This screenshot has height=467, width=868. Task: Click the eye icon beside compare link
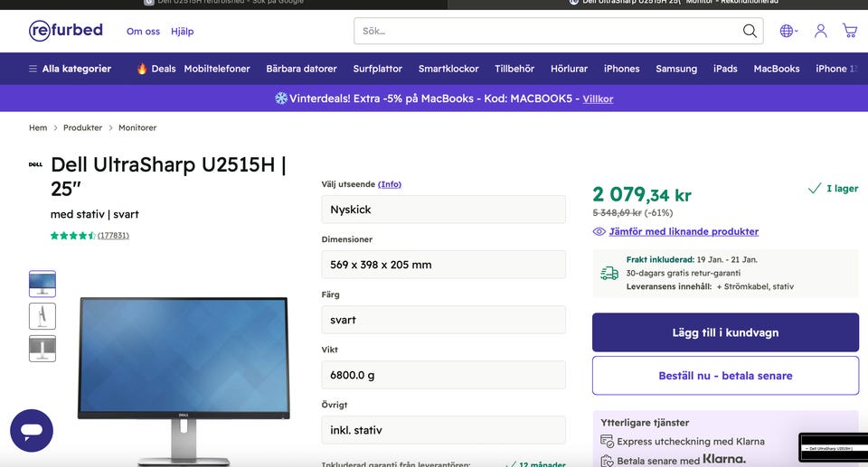coord(599,232)
